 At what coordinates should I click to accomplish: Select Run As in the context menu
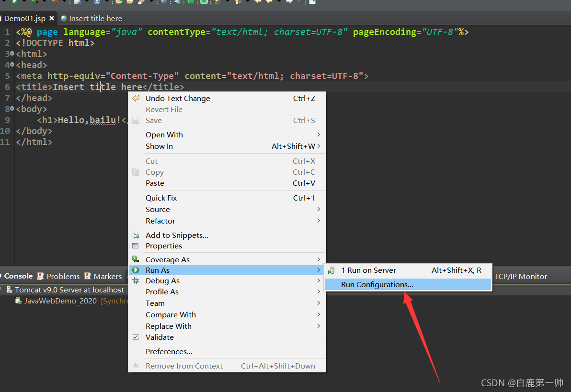[x=227, y=270]
